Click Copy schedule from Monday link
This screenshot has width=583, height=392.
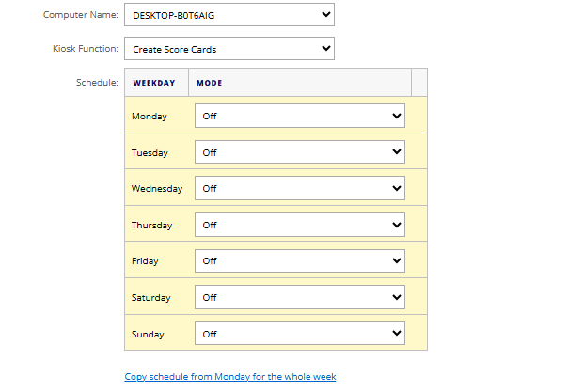(x=229, y=376)
